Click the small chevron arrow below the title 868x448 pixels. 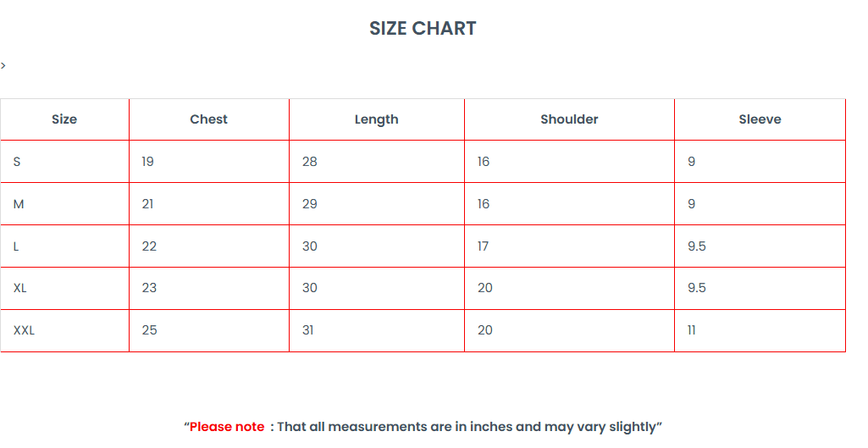coord(3,65)
